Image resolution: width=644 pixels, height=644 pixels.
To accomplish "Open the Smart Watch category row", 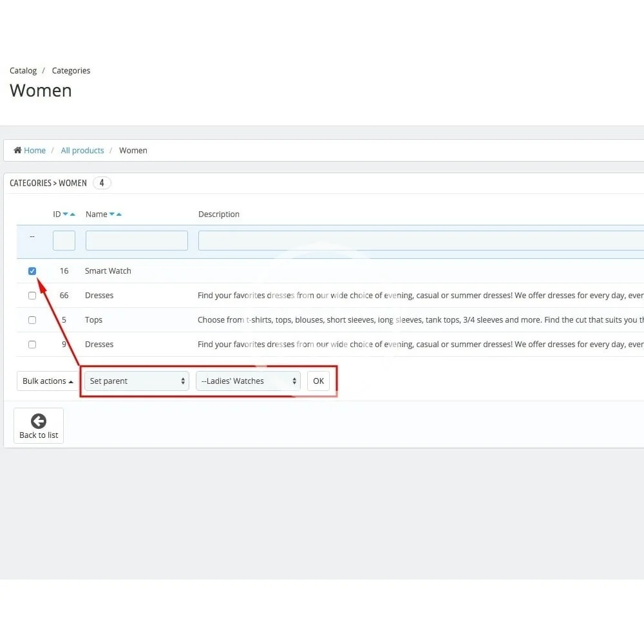I will pyautogui.click(x=108, y=271).
